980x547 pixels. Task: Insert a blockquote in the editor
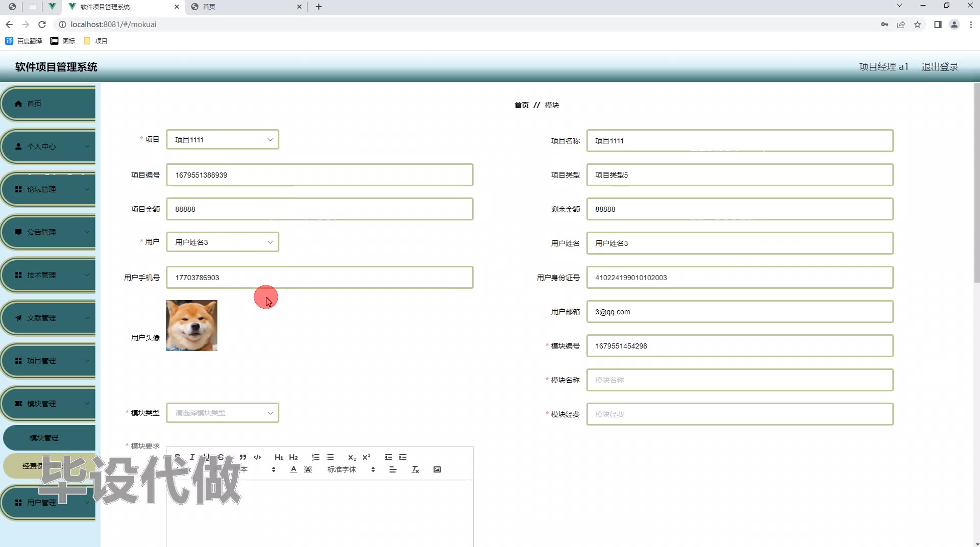[x=243, y=457]
